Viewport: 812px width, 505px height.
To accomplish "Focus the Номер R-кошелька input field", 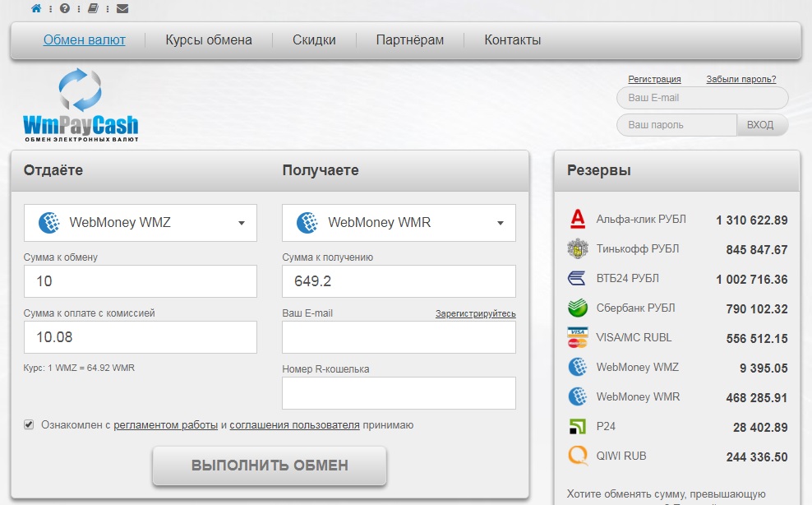I will [x=399, y=393].
